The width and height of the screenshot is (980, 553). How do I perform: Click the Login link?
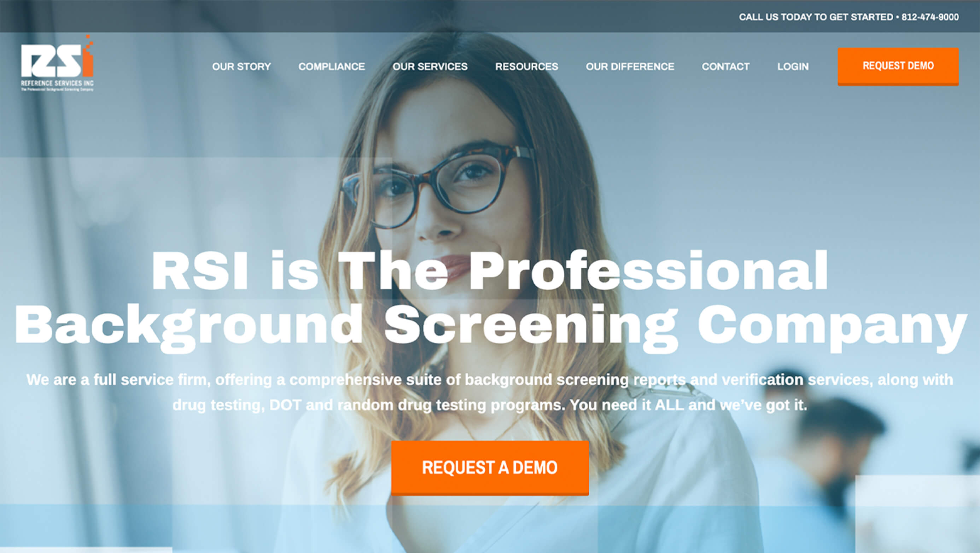[793, 66]
